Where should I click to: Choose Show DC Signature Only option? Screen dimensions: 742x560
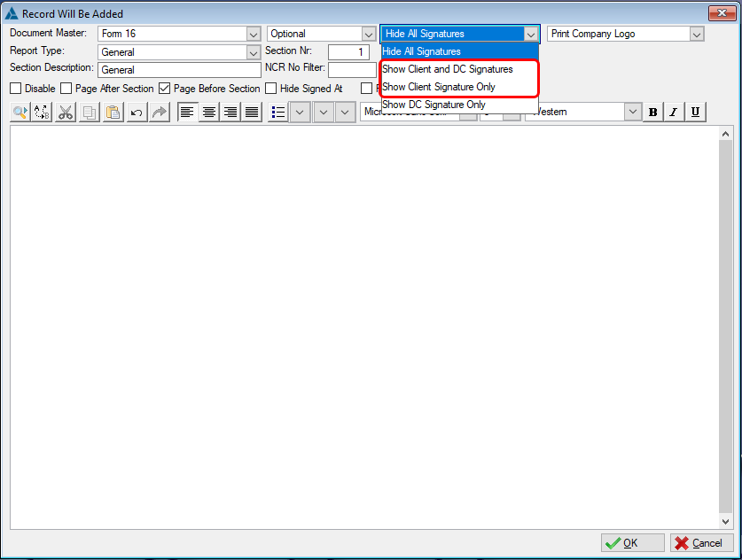click(x=434, y=105)
